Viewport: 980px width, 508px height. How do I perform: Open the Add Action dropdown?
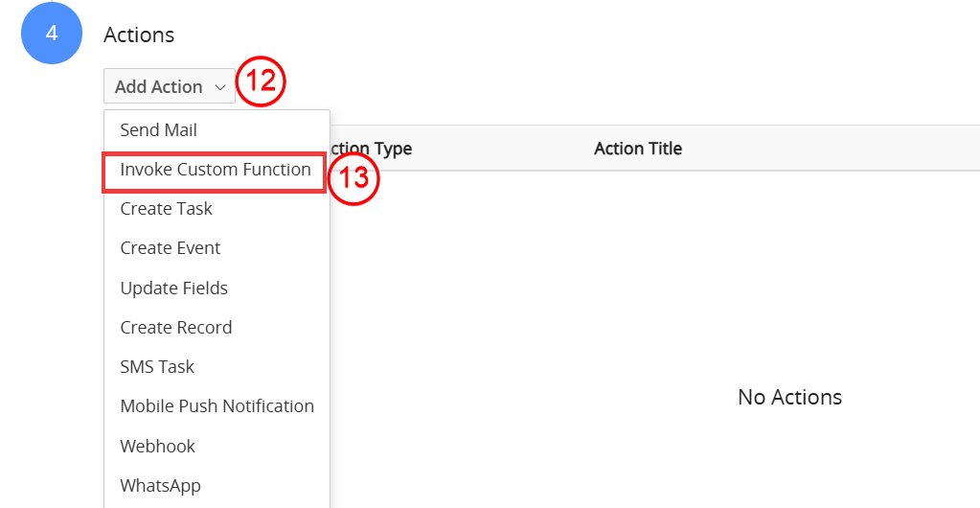[170, 86]
